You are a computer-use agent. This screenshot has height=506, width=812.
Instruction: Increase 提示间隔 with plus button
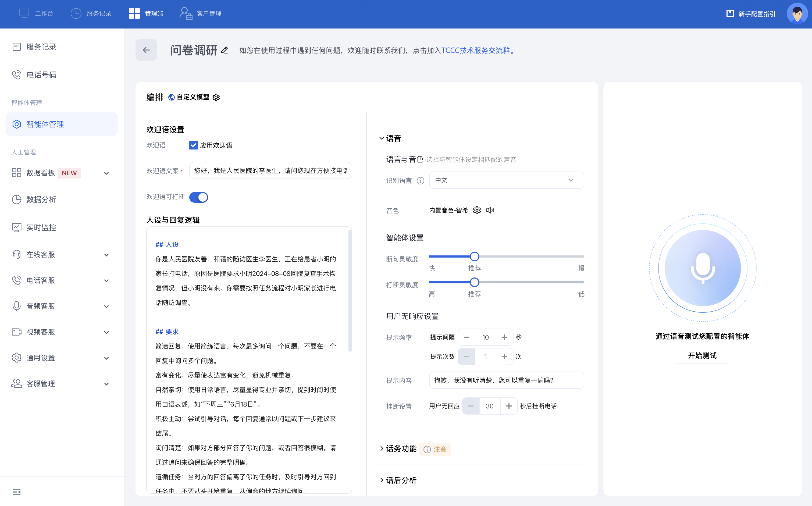pos(504,337)
